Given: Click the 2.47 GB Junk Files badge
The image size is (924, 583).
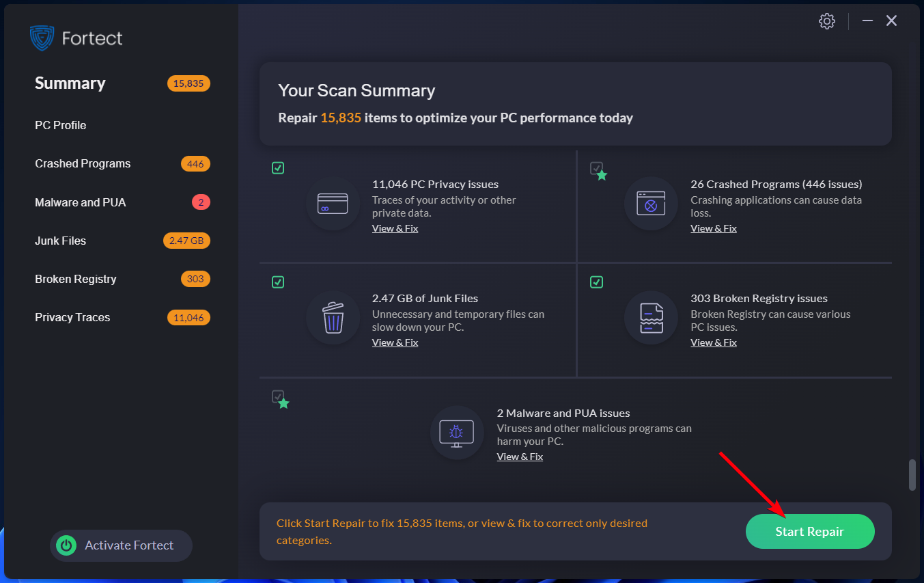Looking at the screenshot, I should [x=186, y=241].
